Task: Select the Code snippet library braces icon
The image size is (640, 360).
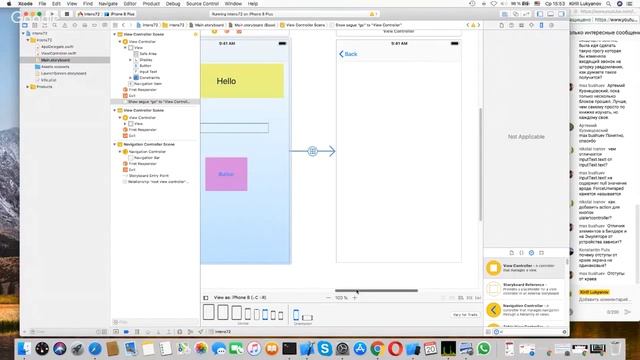Action: pyautogui.click(x=521, y=253)
